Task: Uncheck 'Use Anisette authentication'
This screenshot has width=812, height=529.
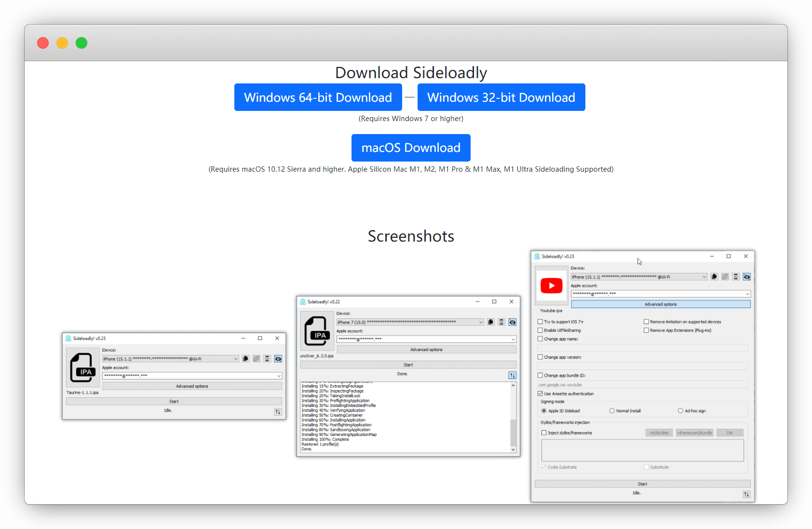Action: point(540,394)
